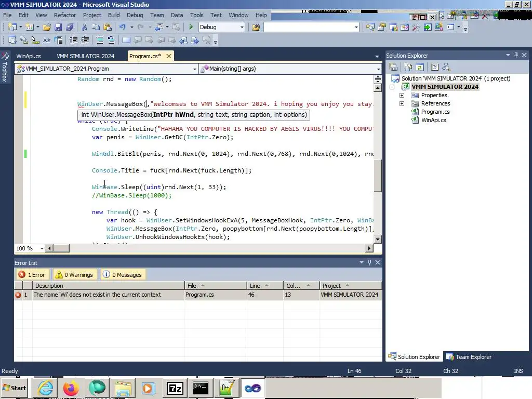Screen dimensions: 532x399
Task: Open 7-Zip from the taskbar
Action: pos(175,388)
